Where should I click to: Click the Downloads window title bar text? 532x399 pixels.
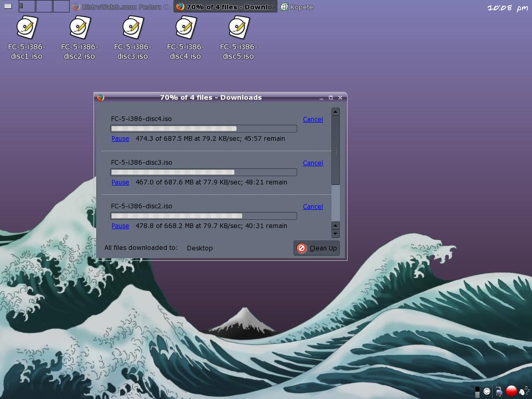click(x=211, y=97)
